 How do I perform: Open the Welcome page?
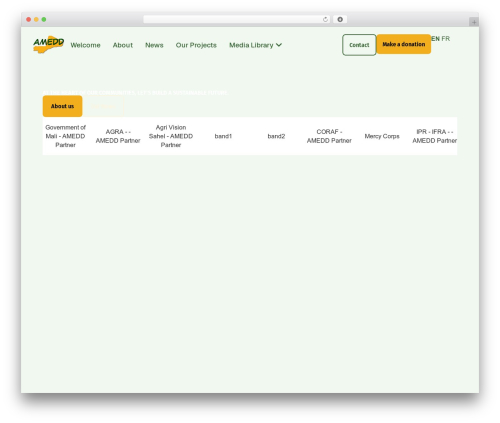tap(85, 45)
